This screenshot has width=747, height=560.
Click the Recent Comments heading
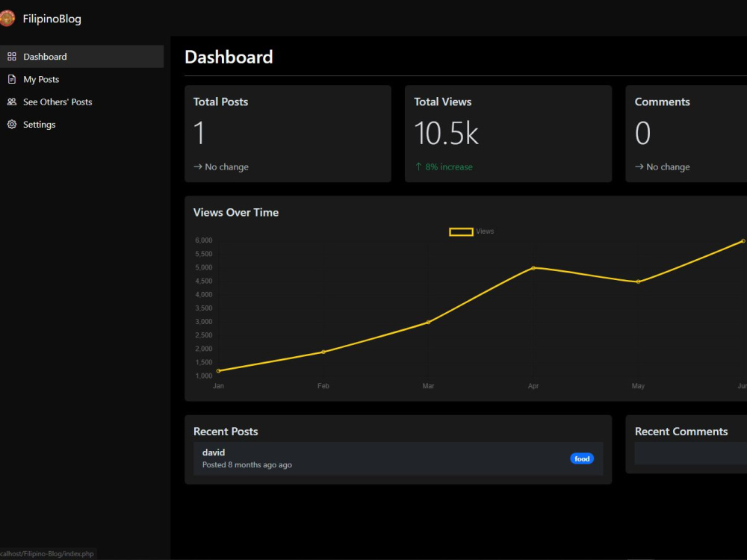click(681, 432)
